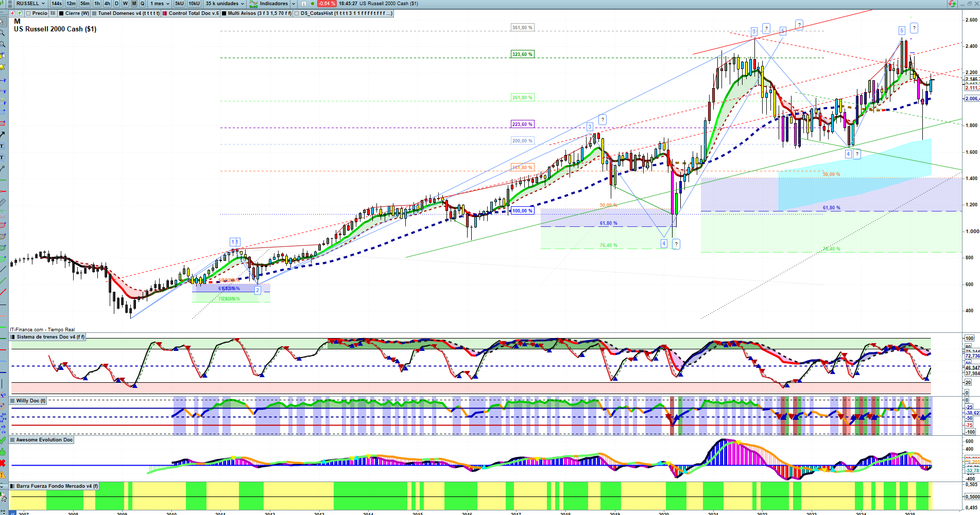Expand the dropdown arrow left of info icon

294,4
